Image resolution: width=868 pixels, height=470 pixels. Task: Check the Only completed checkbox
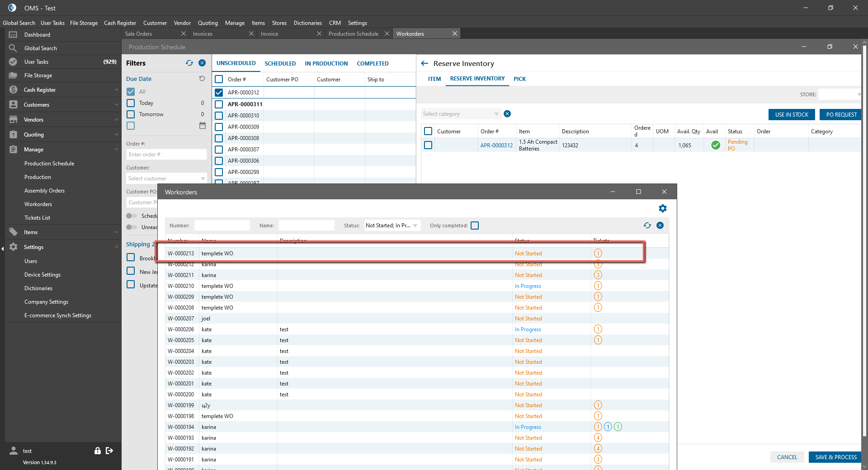[475, 226]
